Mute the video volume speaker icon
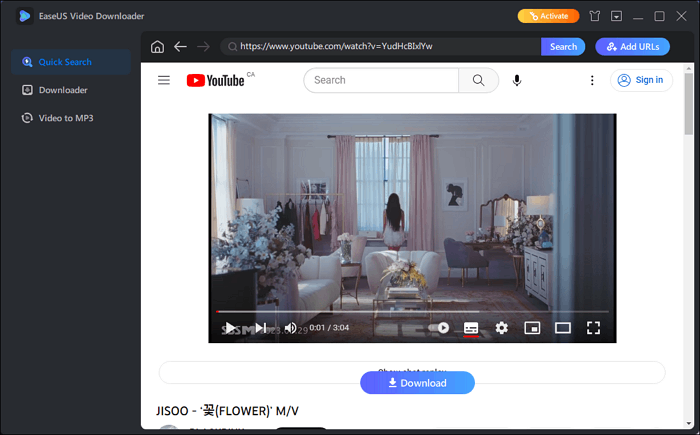The height and width of the screenshot is (435, 700). click(x=290, y=328)
